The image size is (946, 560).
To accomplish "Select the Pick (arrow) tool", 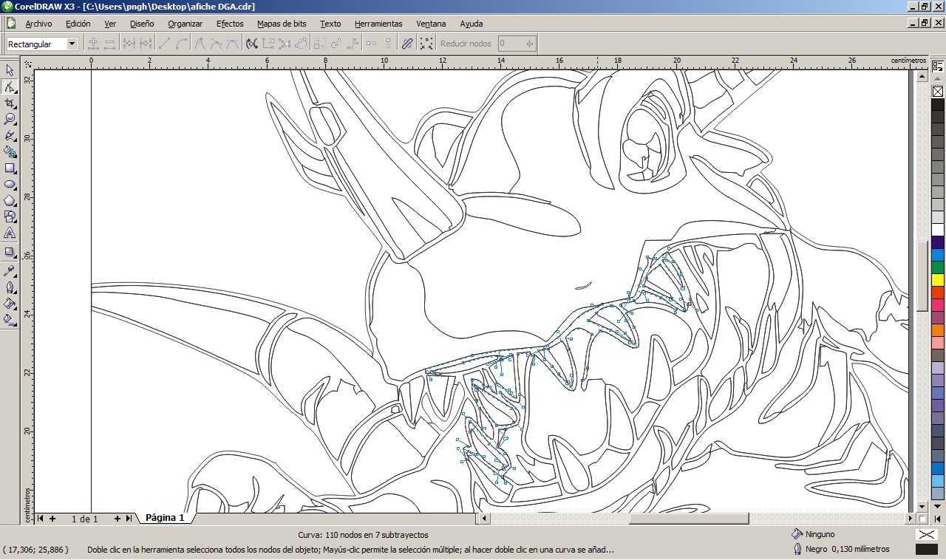I will 10,70.
